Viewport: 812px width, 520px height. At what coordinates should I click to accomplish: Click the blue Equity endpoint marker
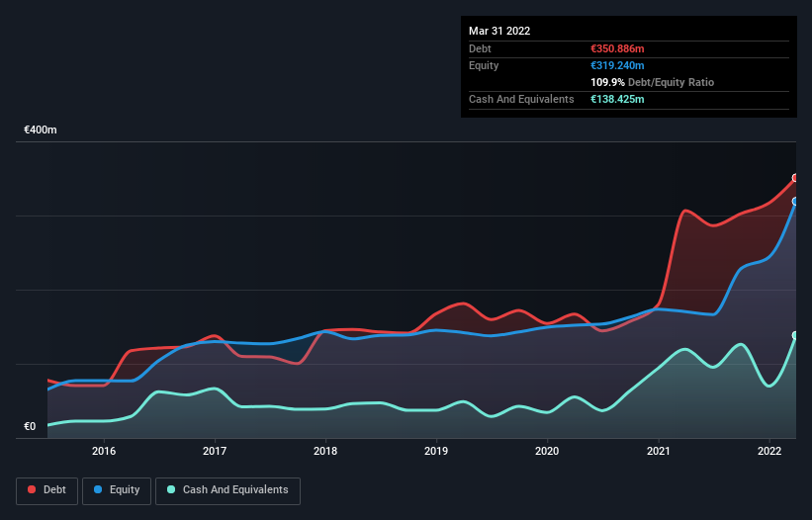(x=795, y=202)
